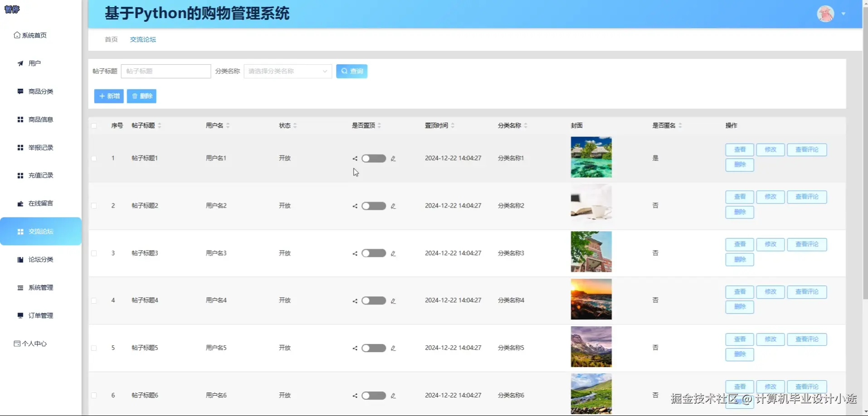Click 查看评论 button for 帖子标题5
868x416 pixels.
pos(807,339)
